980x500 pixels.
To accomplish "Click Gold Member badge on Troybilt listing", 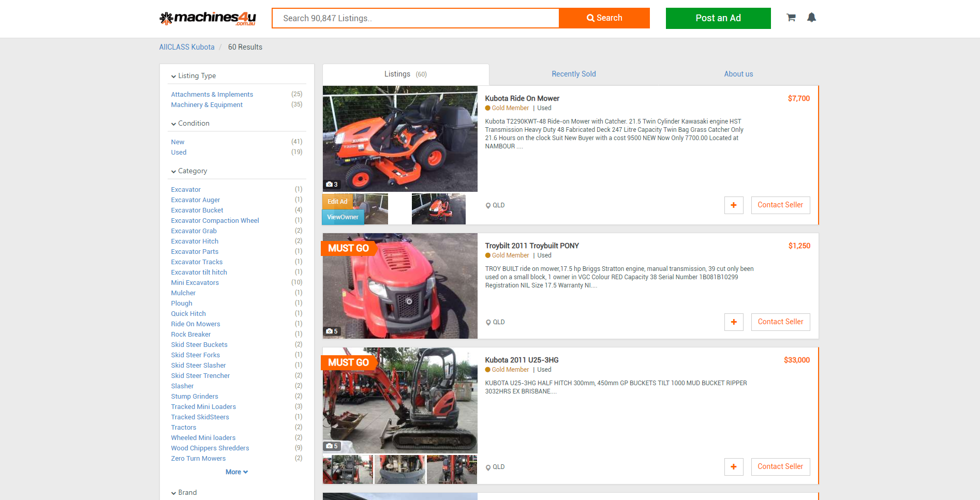I will pos(507,255).
